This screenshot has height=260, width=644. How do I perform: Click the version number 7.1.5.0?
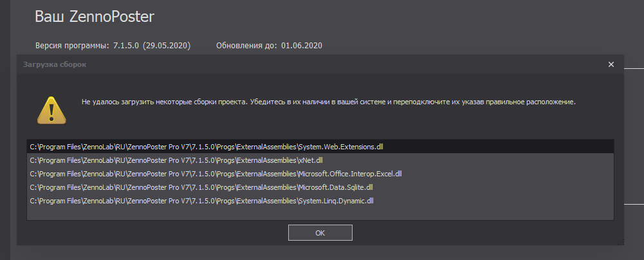(127, 46)
